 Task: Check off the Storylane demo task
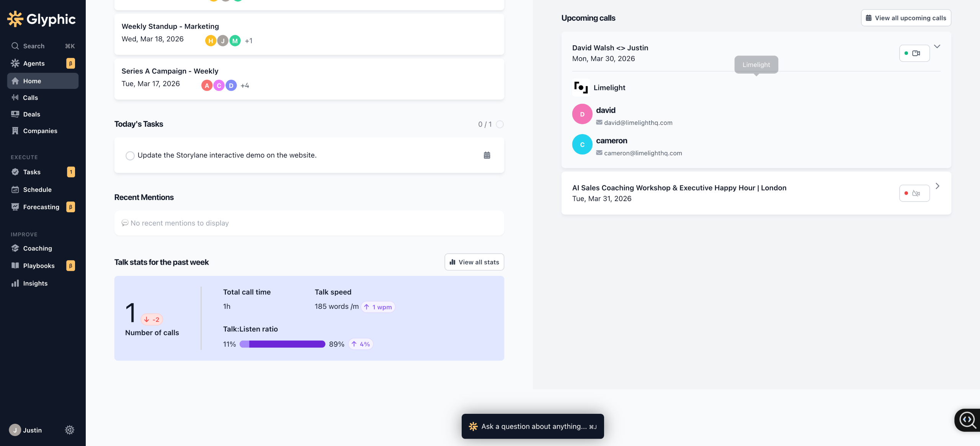(130, 156)
